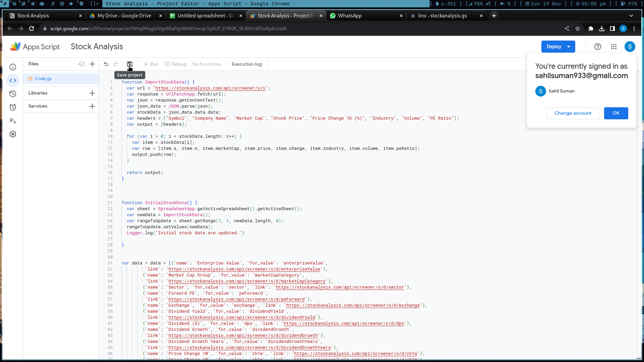Close the WhatsApp tab
The image size is (644, 362).
click(x=401, y=16)
